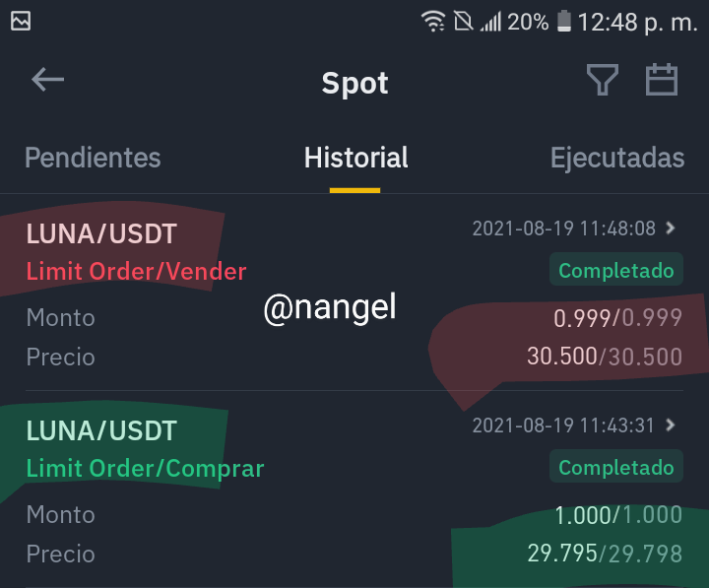
Task: Tap the 30.500/30.500 sell price value
Action: click(605, 356)
